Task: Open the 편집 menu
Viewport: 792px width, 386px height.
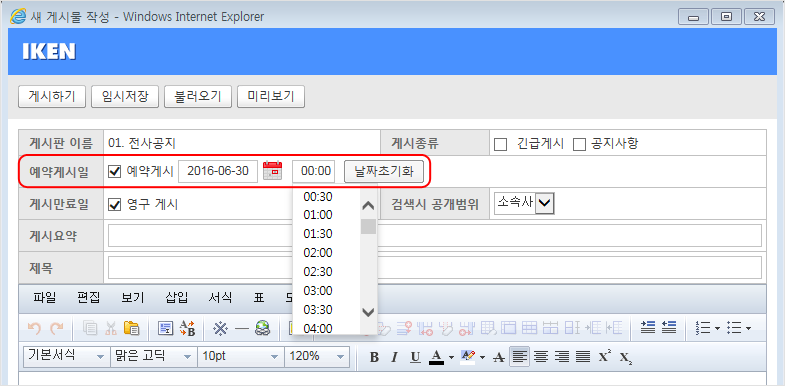Action: [88, 298]
